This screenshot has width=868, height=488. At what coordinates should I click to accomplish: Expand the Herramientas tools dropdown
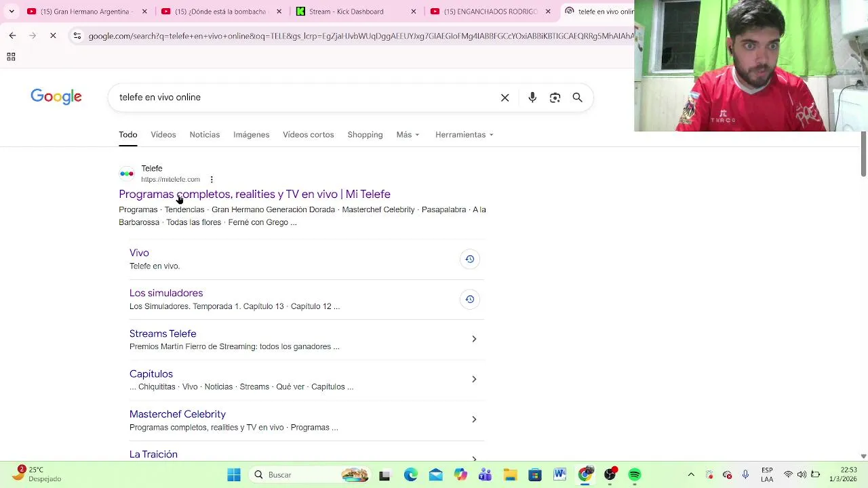465,135
